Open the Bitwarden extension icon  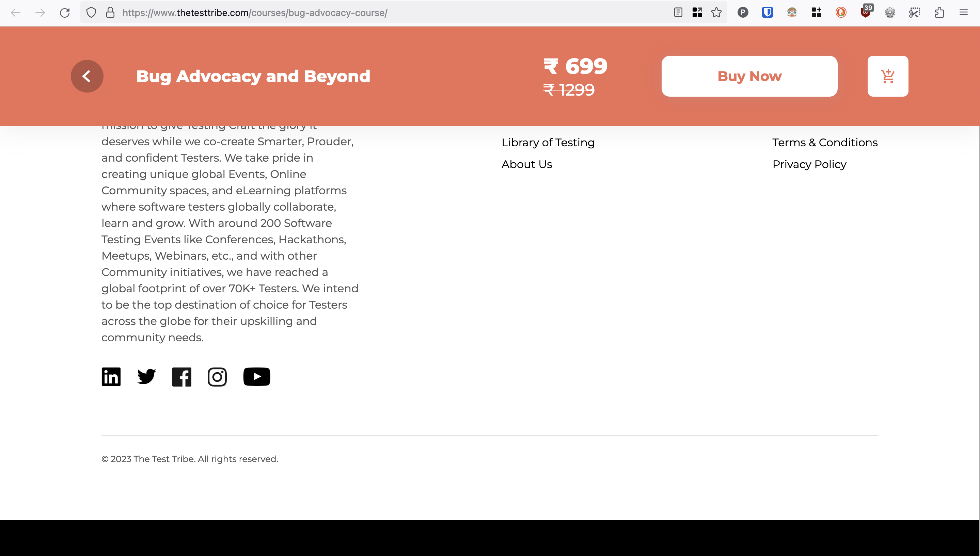tap(767, 13)
